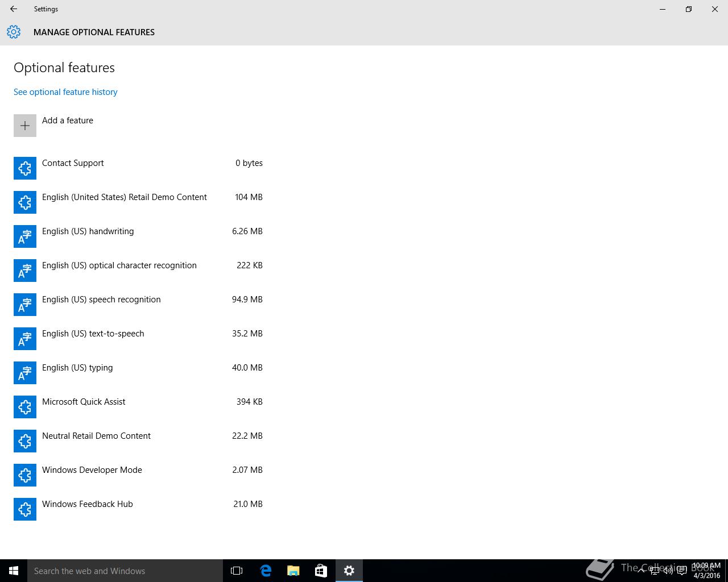Image resolution: width=728 pixels, height=582 pixels.
Task: Click the 40.0 MB size value
Action: point(247,368)
